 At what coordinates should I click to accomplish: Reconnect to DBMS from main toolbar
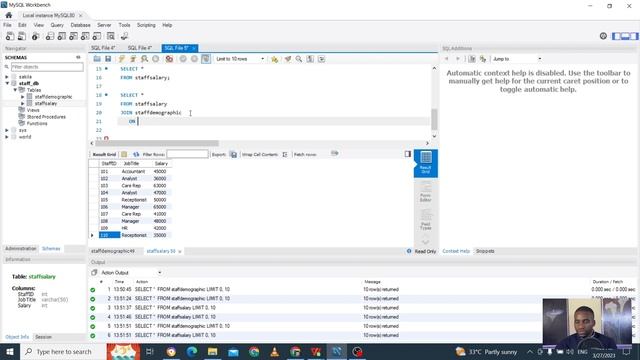point(124,36)
